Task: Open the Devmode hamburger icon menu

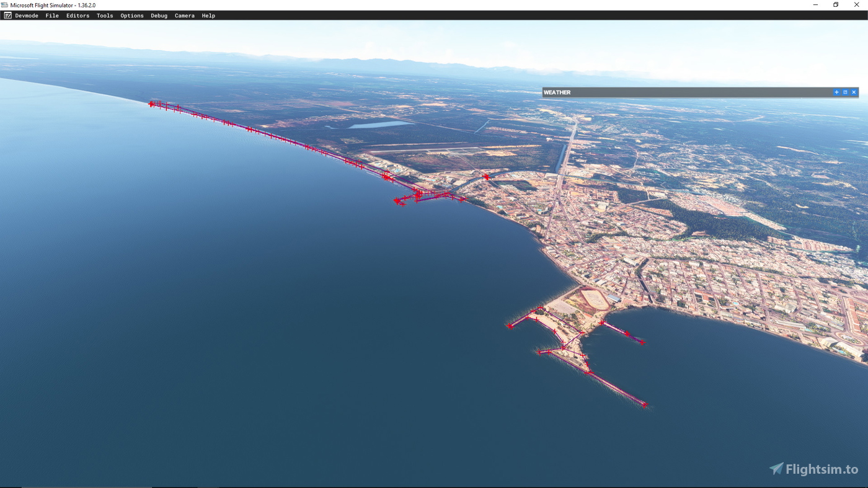Action: click(7, 15)
